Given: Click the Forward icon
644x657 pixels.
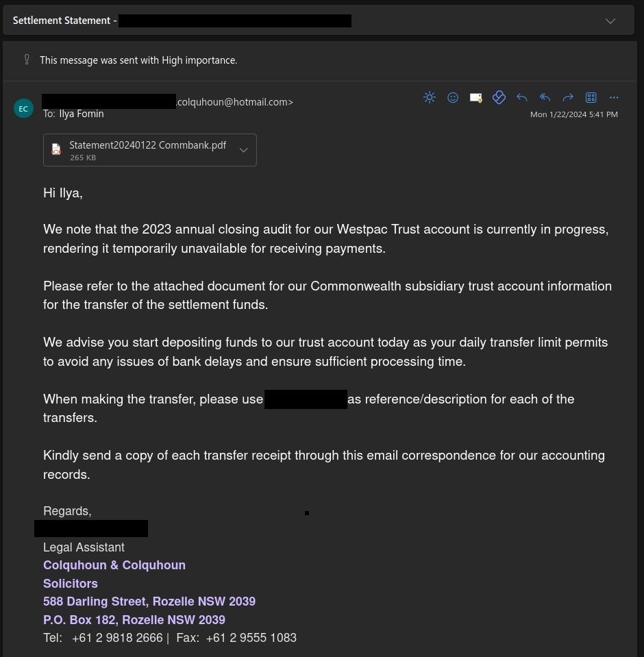Looking at the screenshot, I should tap(568, 97).
